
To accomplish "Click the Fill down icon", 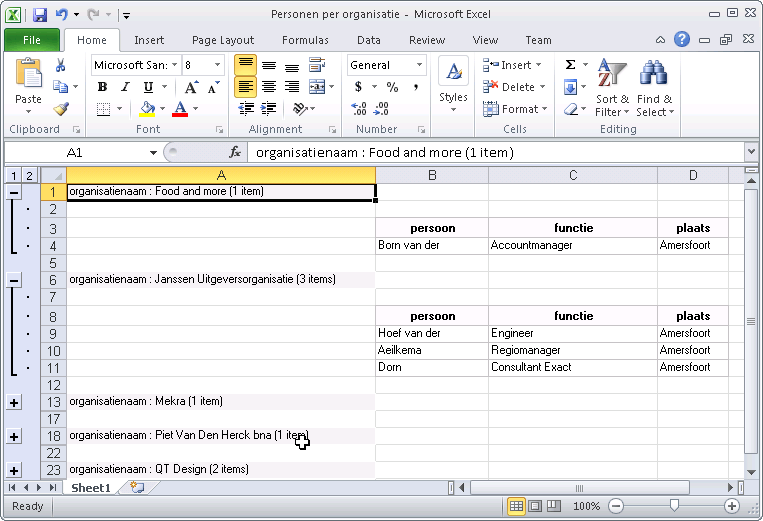I will 570,87.
